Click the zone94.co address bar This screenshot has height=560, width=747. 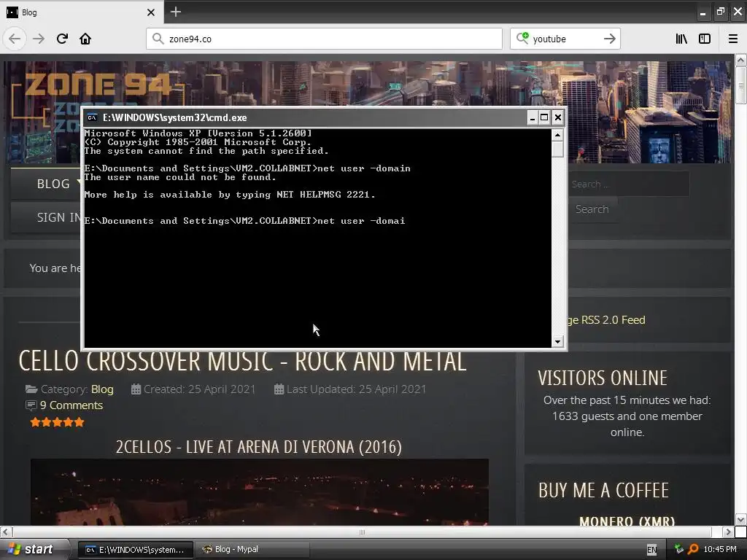(324, 39)
